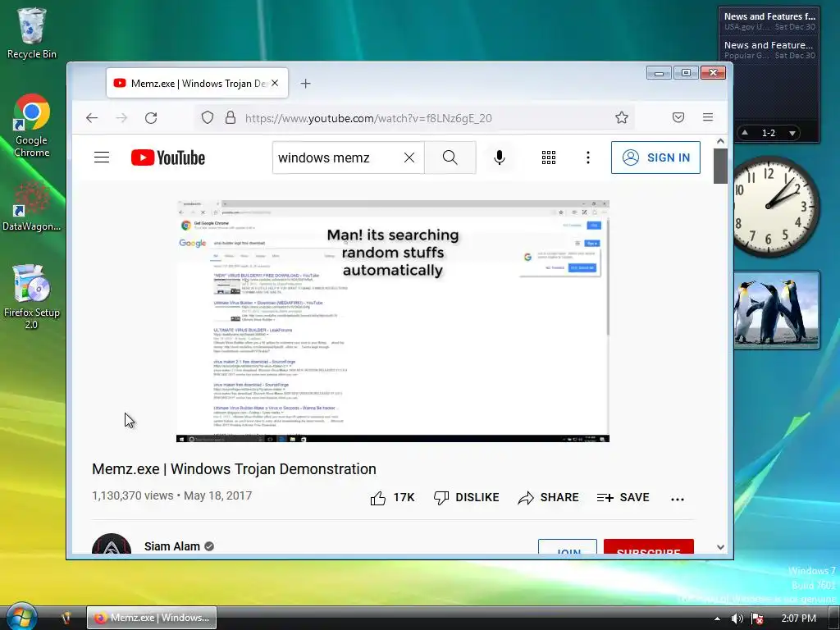
Task: Open the feed gadget dropdown arrow
Action: (792, 133)
